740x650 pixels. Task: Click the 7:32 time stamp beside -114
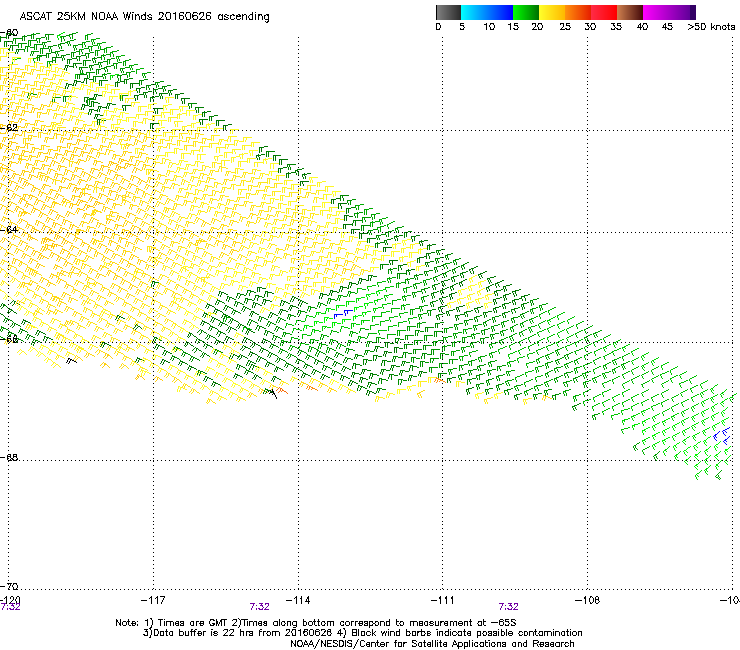[260, 607]
